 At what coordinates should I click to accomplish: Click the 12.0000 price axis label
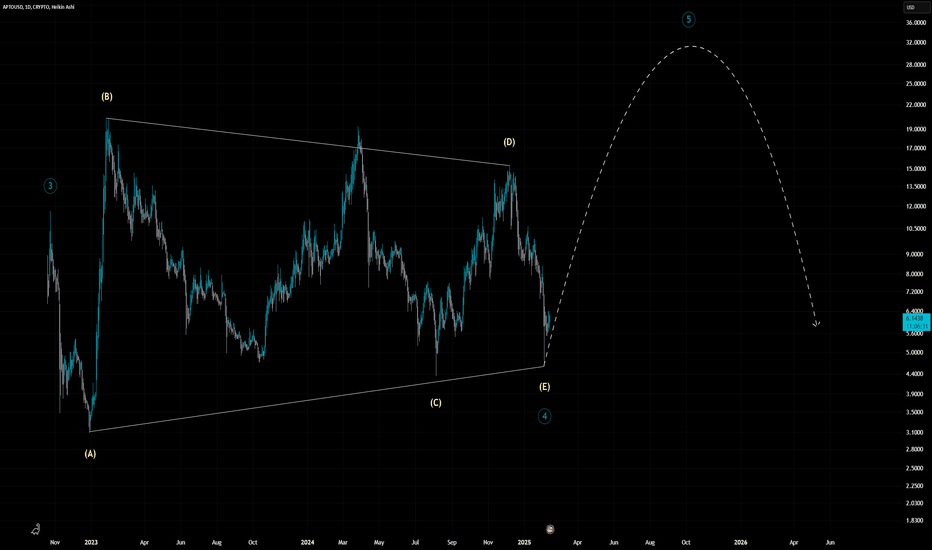pos(916,206)
